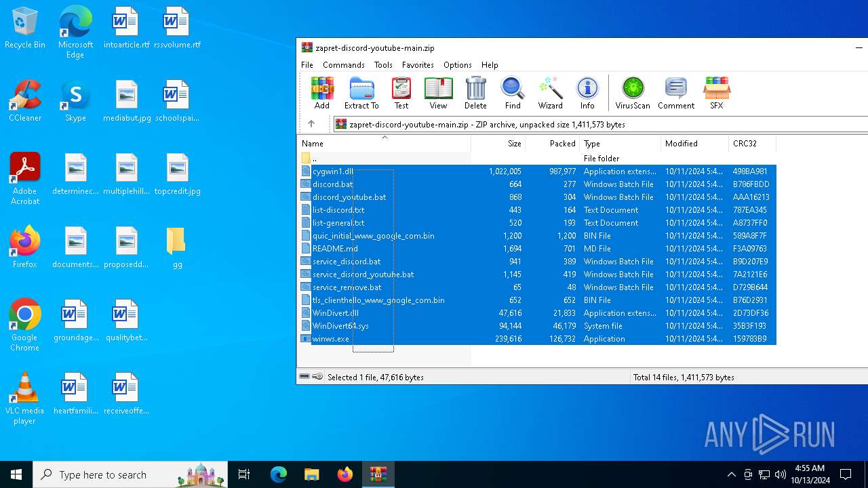The width and height of the screenshot is (868, 488).
Task: Click the drive icon in status bar
Action: tap(304, 377)
